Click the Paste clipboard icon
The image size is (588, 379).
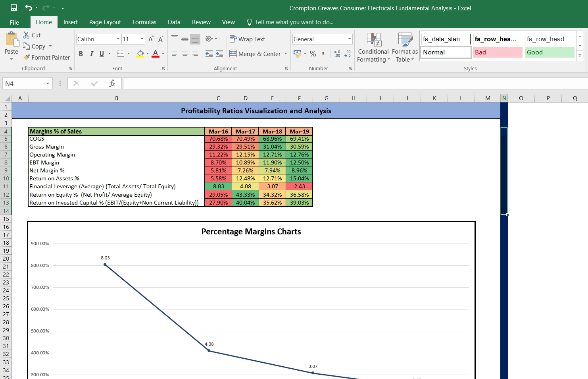tap(12, 40)
